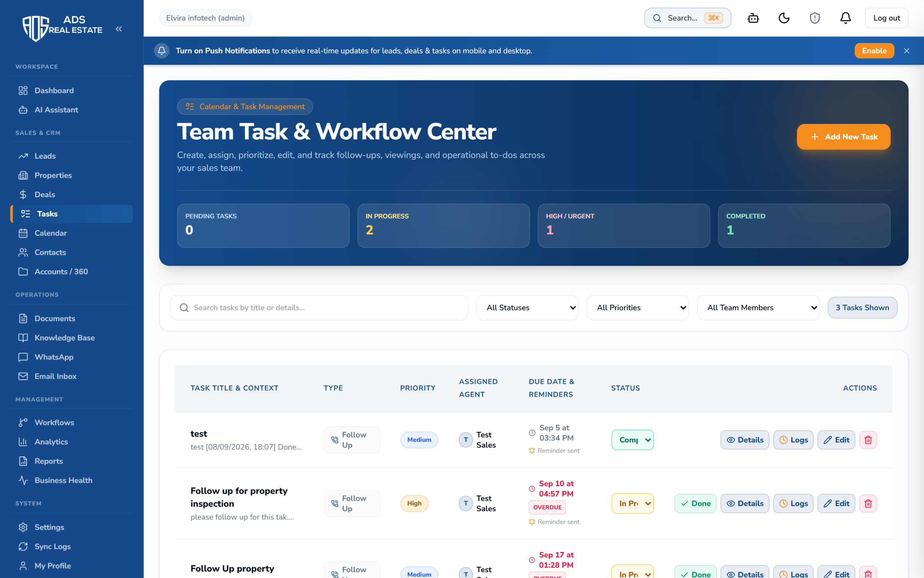Go to Leads in the sidebar
Viewport: 924px width, 578px height.
tap(72, 156)
